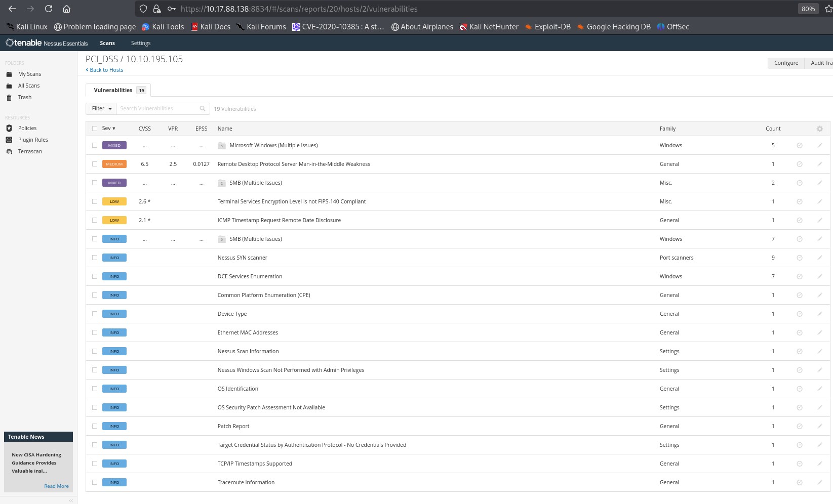Sort by Count column header
833x504 pixels.
(x=773, y=129)
